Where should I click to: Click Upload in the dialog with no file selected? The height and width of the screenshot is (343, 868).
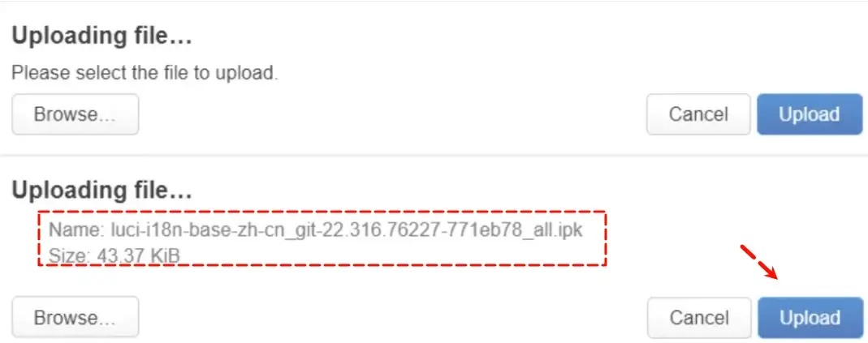click(810, 114)
